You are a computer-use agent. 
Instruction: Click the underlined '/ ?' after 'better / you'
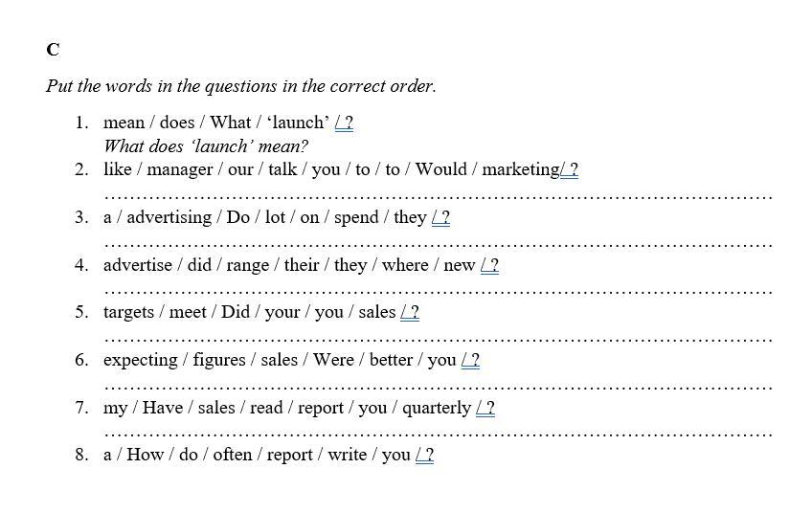click(470, 360)
